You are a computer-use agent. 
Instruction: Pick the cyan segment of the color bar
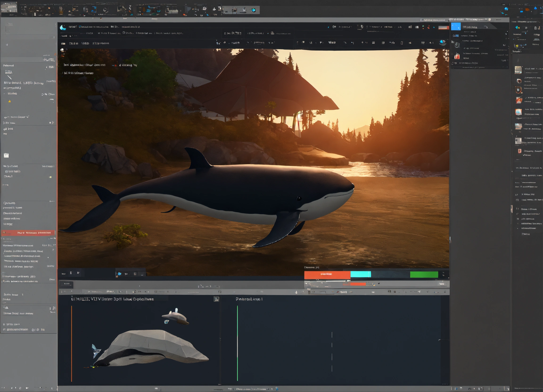coord(361,274)
